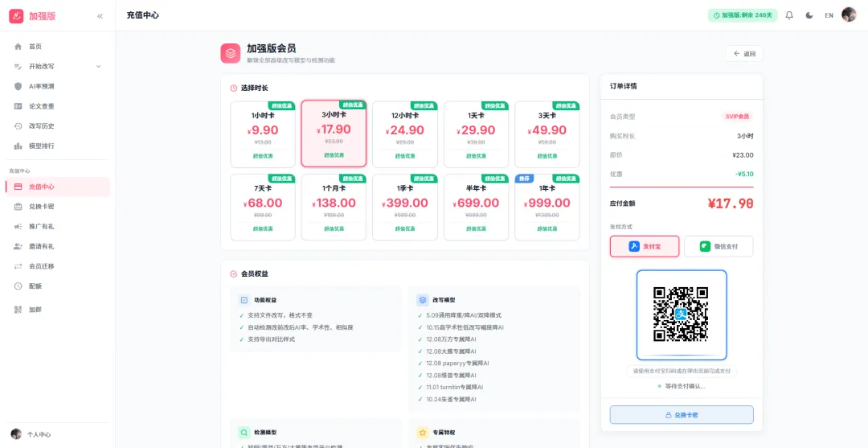Toggle dark mode moon icon
This screenshot has width=868, height=448.
pyautogui.click(x=809, y=15)
